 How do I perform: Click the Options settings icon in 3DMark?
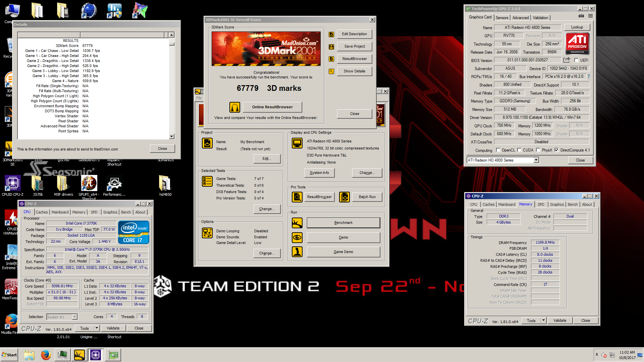207,233
